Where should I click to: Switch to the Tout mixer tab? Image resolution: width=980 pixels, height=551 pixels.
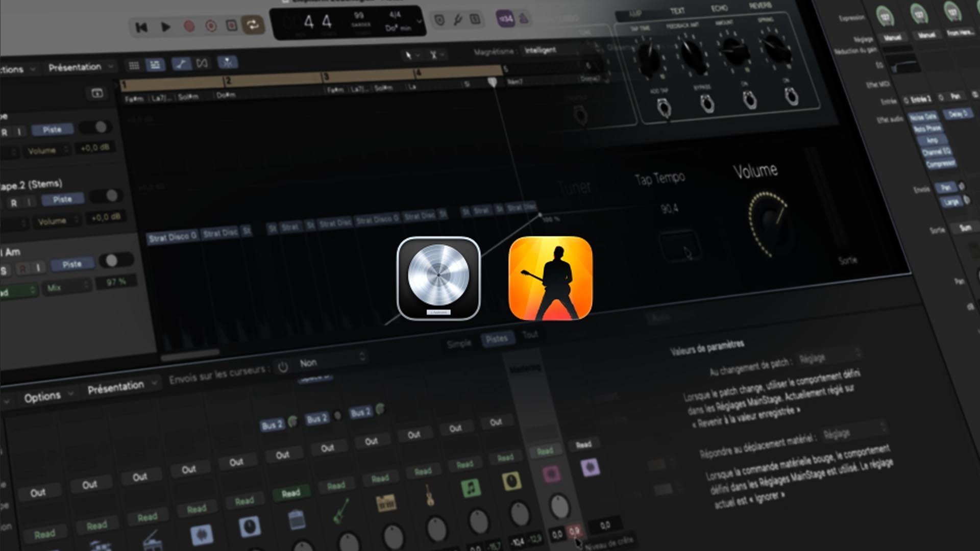point(530,335)
